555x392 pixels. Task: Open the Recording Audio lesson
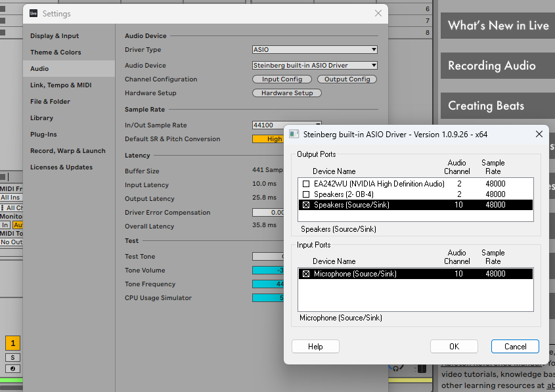click(498, 66)
